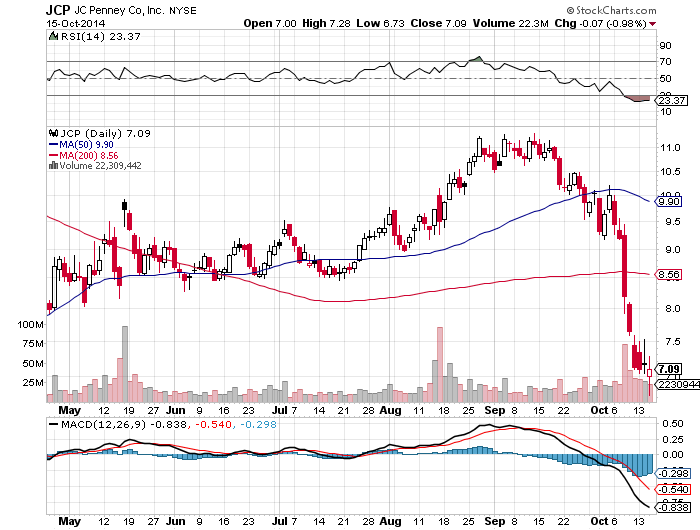The height and width of the screenshot is (530, 700).
Task: Click the High 7.28 value in header
Action: click(326, 23)
